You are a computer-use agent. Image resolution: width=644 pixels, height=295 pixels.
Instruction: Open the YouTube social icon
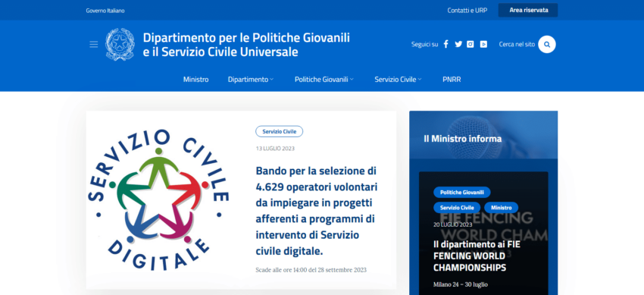click(483, 45)
